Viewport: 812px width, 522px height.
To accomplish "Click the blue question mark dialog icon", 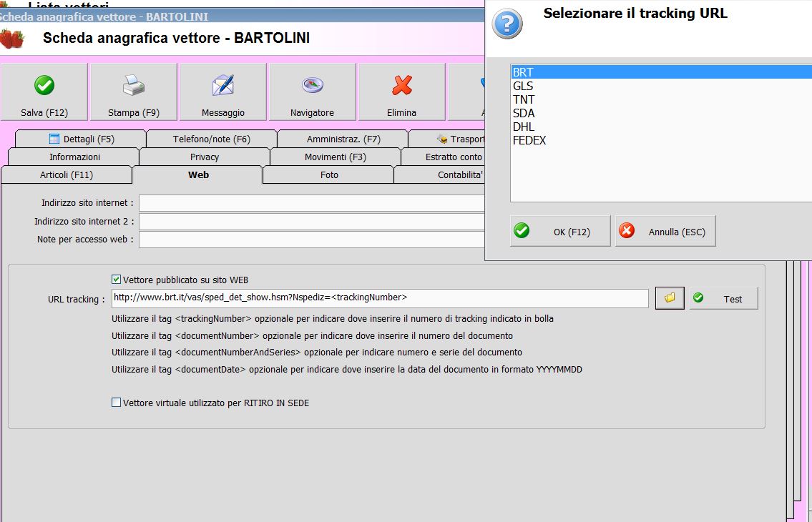I will [507, 24].
